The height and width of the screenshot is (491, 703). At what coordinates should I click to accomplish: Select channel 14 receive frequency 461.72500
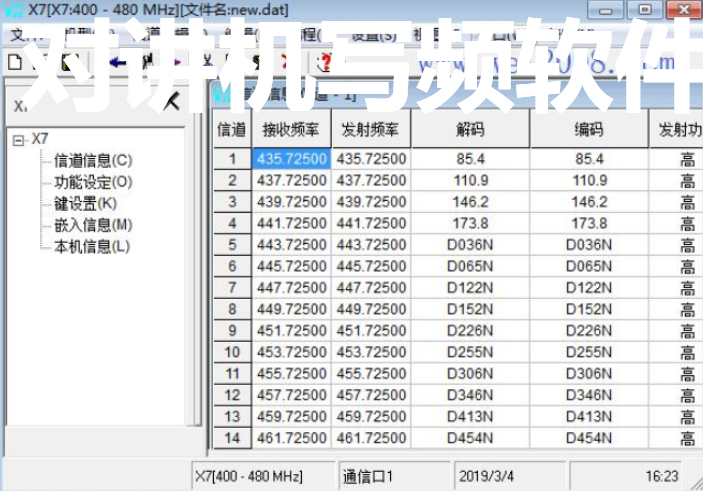coord(291,438)
